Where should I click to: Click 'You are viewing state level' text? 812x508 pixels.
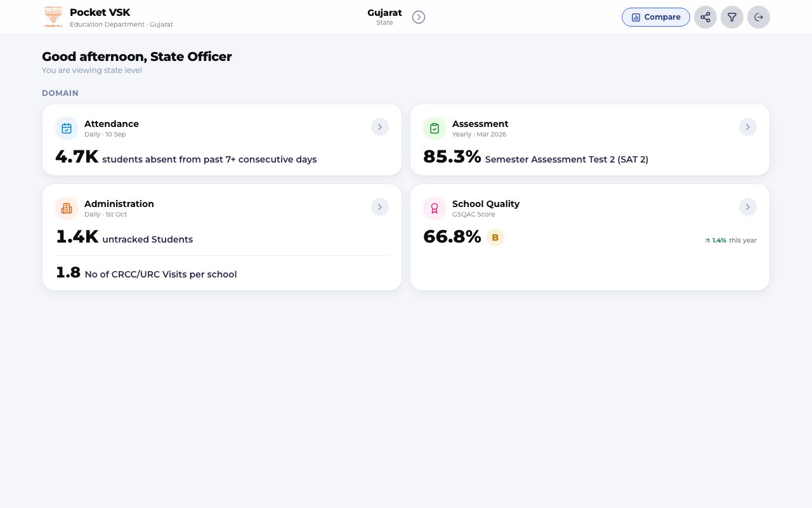coord(92,70)
